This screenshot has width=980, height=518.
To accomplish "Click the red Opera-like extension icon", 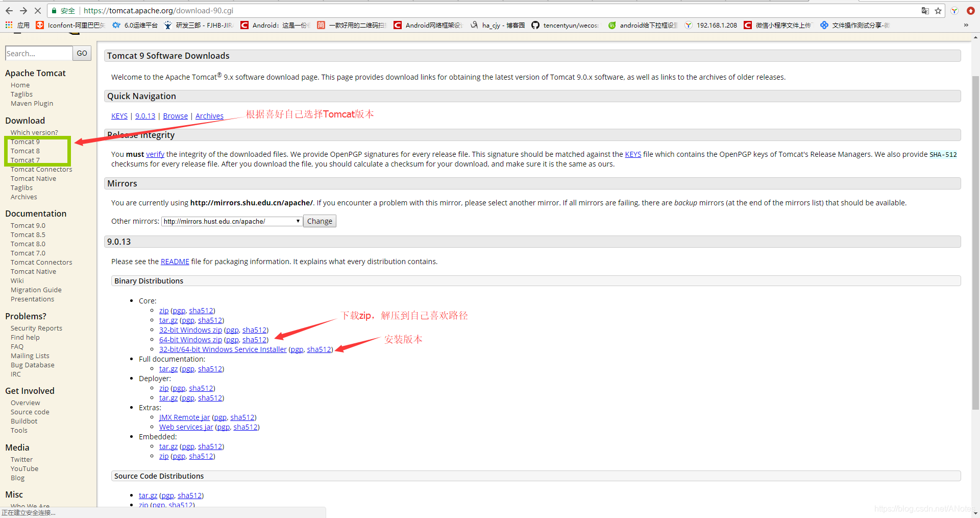I will 970,11.
